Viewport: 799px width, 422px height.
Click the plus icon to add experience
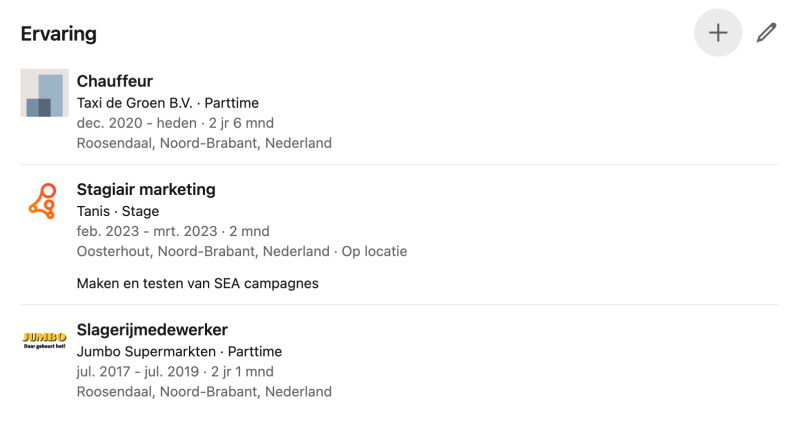tap(717, 33)
